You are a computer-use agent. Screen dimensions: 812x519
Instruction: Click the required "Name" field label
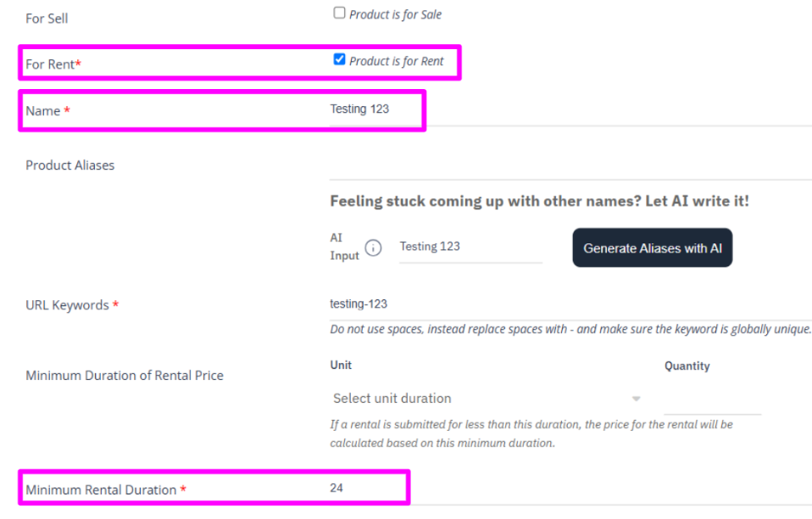coord(47,110)
